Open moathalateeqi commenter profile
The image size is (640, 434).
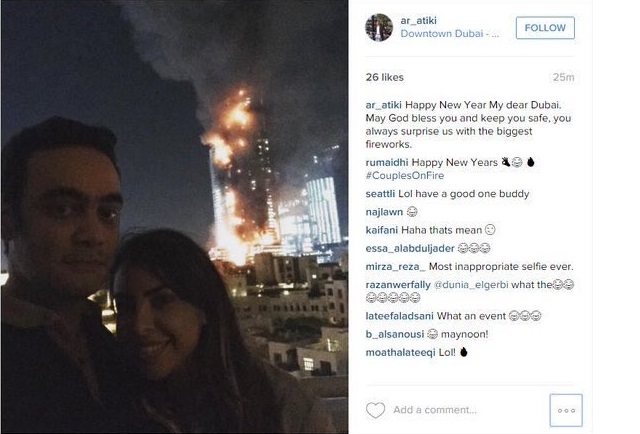400,352
